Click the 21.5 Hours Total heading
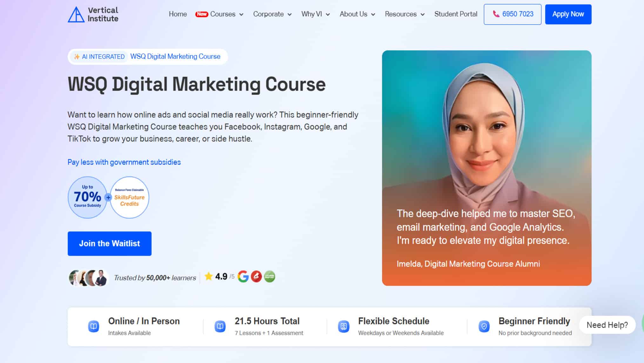Viewport: 644px width, 363px height. click(x=267, y=321)
